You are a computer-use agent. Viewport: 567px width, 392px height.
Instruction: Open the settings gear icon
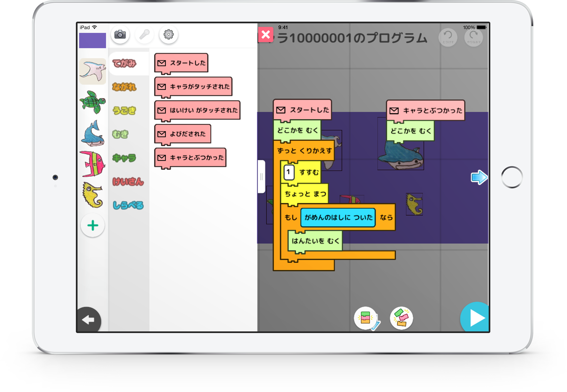coord(169,35)
